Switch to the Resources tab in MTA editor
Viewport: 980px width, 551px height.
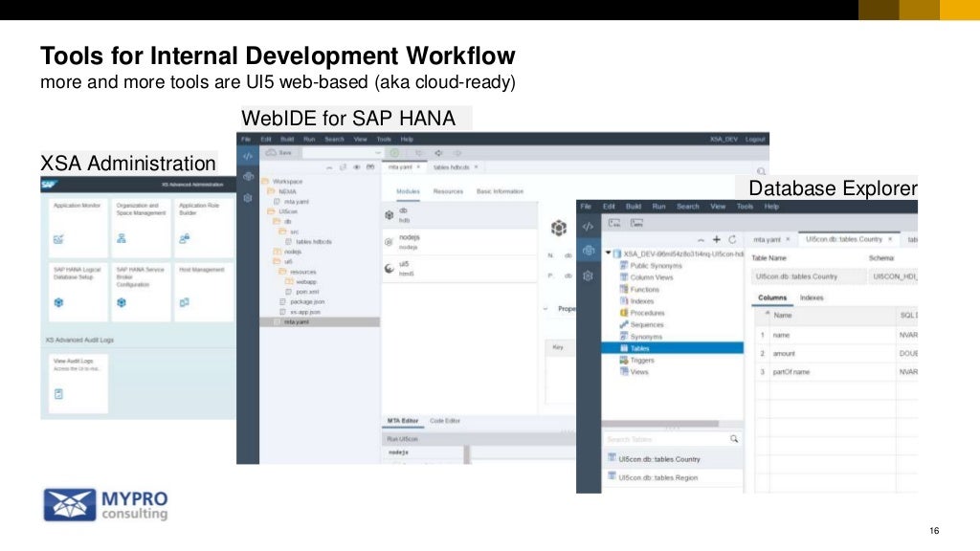tap(448, 191)
